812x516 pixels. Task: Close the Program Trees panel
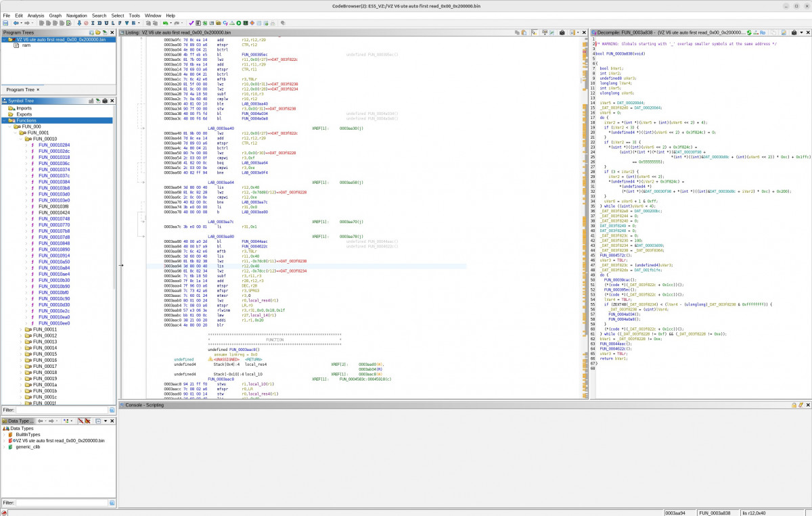[112, 32]
